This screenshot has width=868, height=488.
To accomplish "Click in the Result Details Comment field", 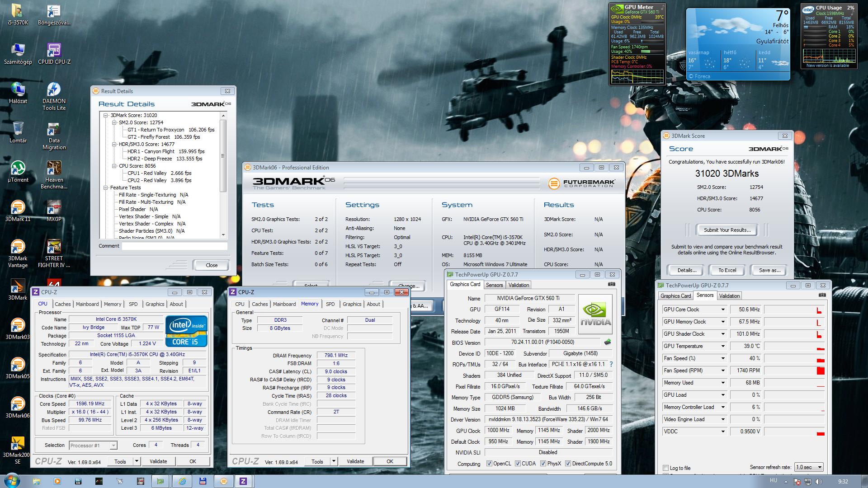I will click(x=175, y=246).
